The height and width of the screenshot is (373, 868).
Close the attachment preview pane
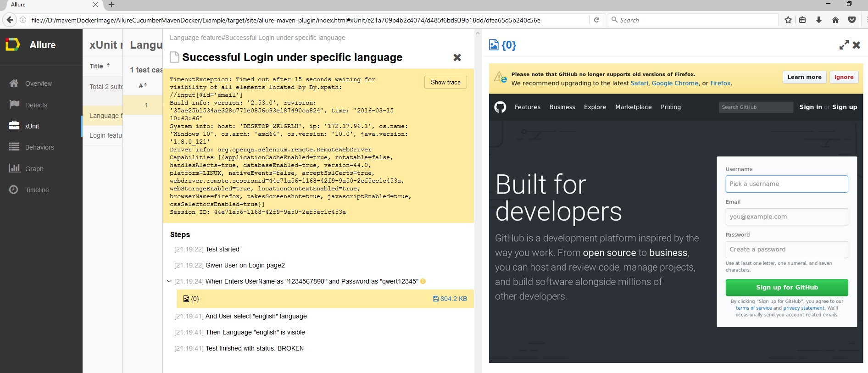(857, 45)
